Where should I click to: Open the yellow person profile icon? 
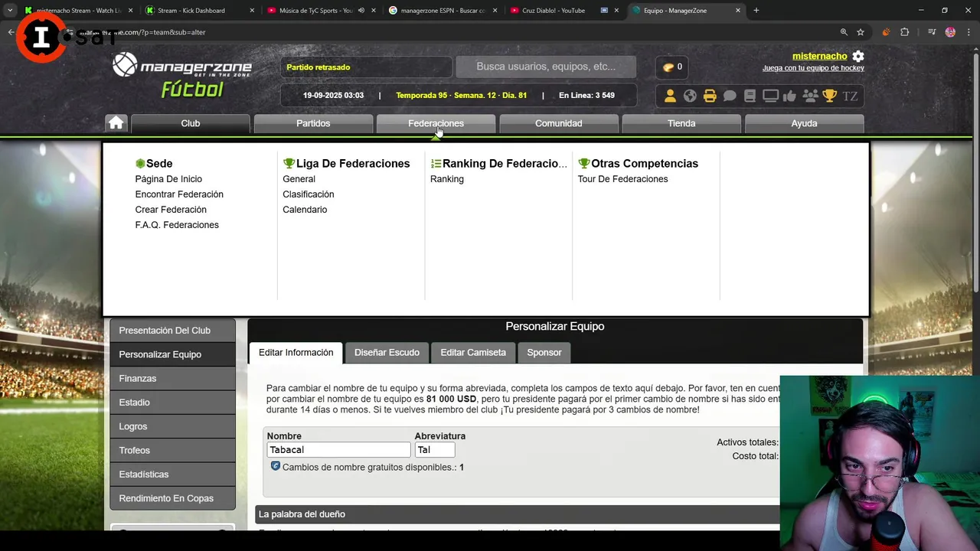pyautogui.click(x=670, y=96)
